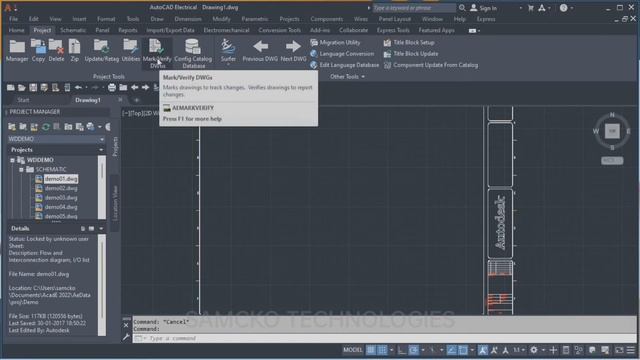Click the green Refresh icon in Project Manager
This screenshot has width=640, height=360.
pos(46,127)
